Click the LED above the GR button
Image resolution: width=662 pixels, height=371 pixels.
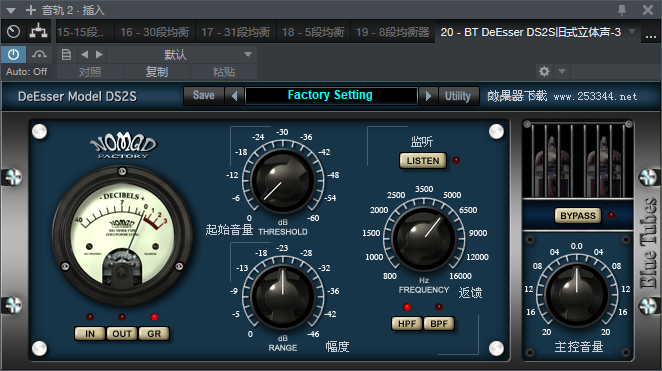[154, 317]
